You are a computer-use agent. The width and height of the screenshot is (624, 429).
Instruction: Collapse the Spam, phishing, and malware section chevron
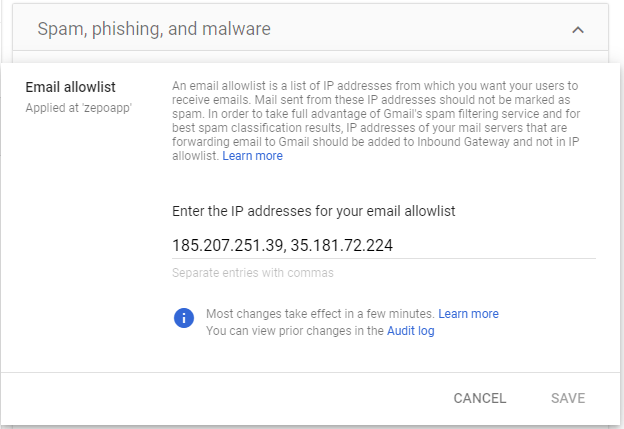click(x=577, y=30)
